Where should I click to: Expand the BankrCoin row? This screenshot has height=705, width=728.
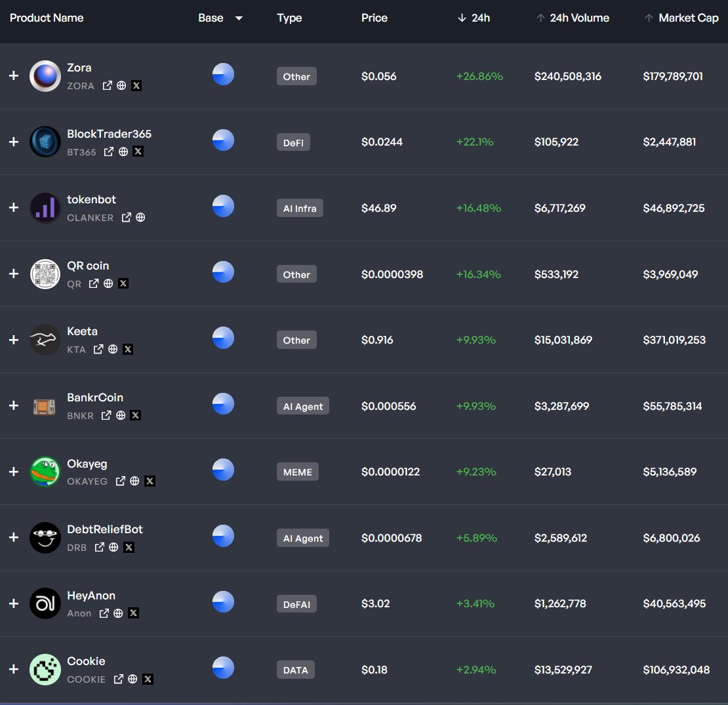click(x=14, y=406)
